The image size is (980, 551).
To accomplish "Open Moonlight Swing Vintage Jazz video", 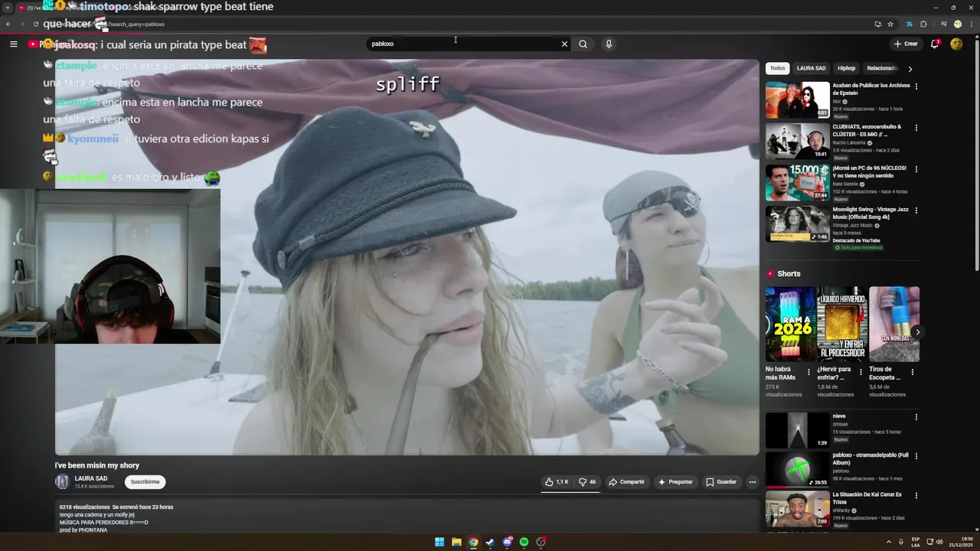I will coord(797,224).
